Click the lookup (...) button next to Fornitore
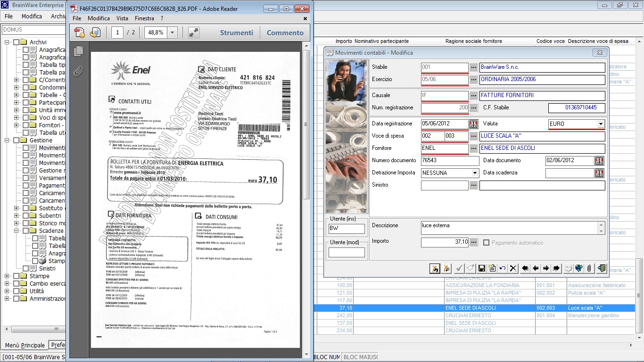This screenshot has width=644, height=362. pyautogui.click(x=473, y=148)
